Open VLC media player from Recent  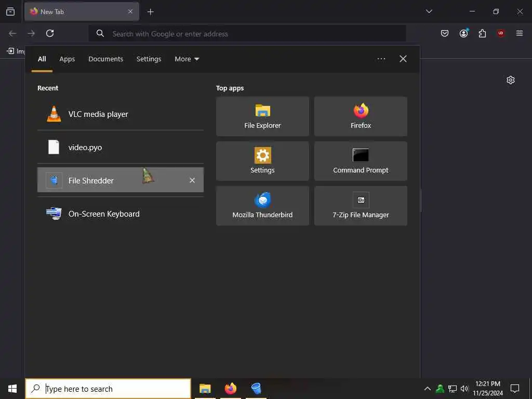[x=121, y=114]
